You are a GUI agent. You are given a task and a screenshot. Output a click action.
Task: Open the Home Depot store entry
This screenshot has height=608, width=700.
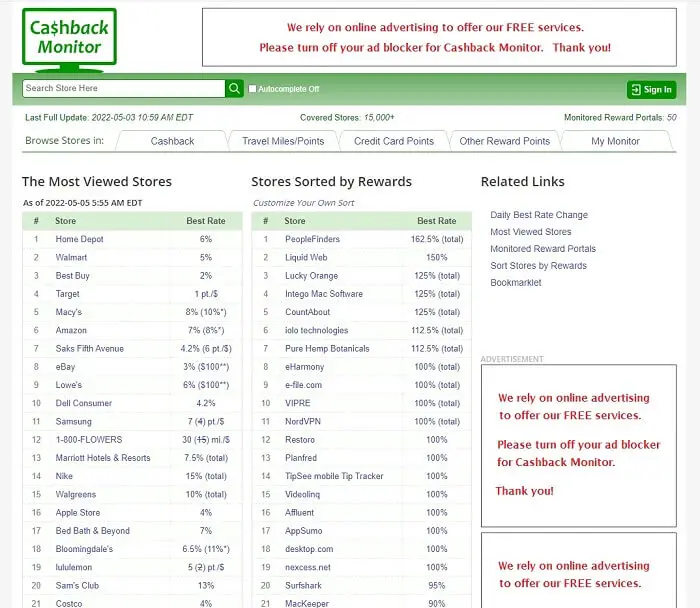80,239
